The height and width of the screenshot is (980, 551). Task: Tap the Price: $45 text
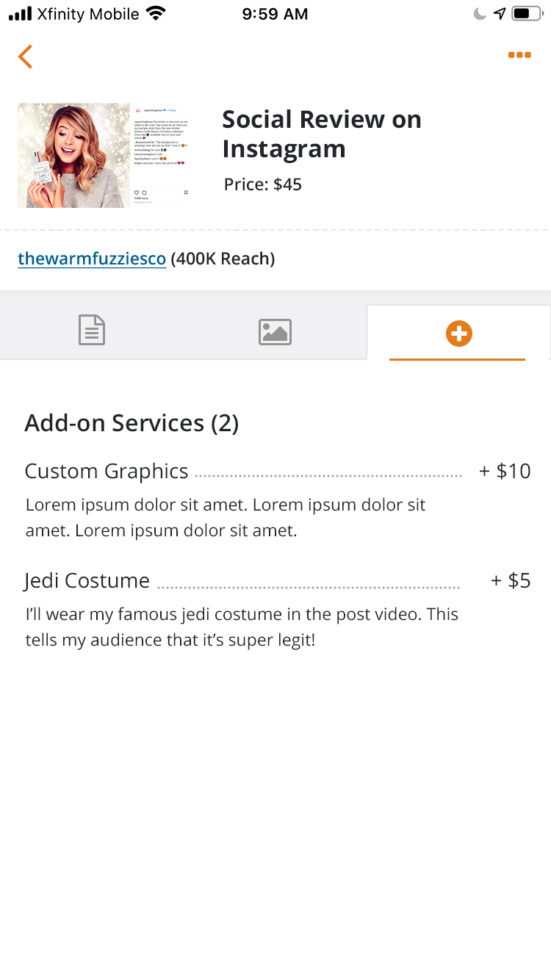click(x=263, y=184)
